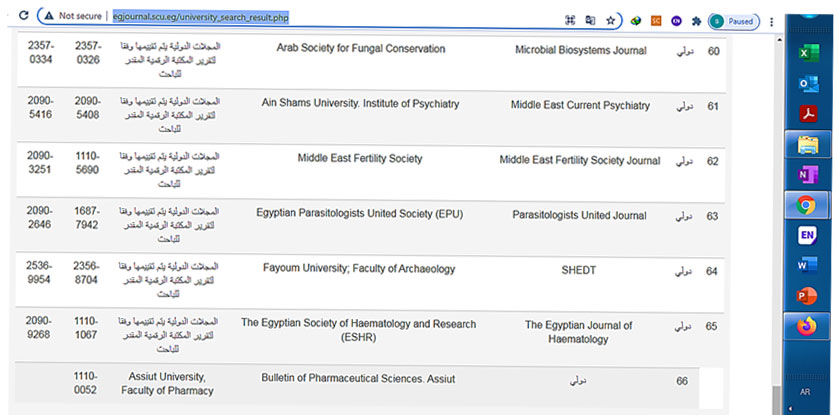The image size is (838, 415).
Task: Reload the page with the refresh icon
Action: (x=24, y=15)
